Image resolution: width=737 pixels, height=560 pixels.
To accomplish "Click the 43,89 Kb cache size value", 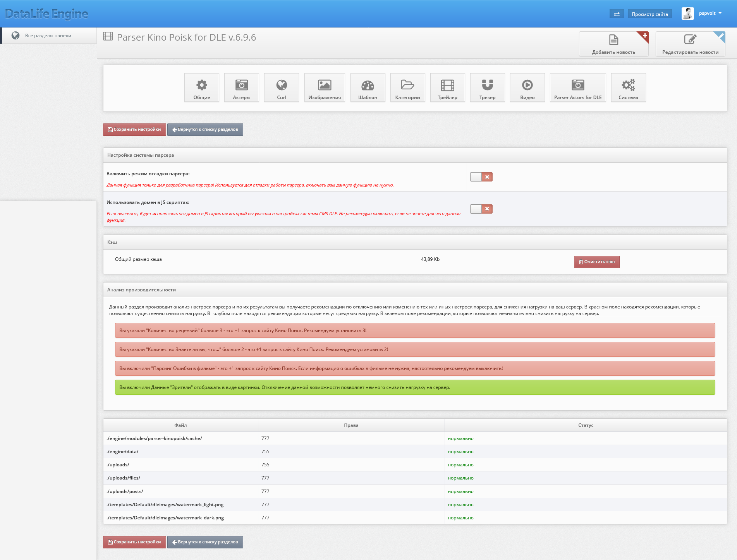I will 430,259.
